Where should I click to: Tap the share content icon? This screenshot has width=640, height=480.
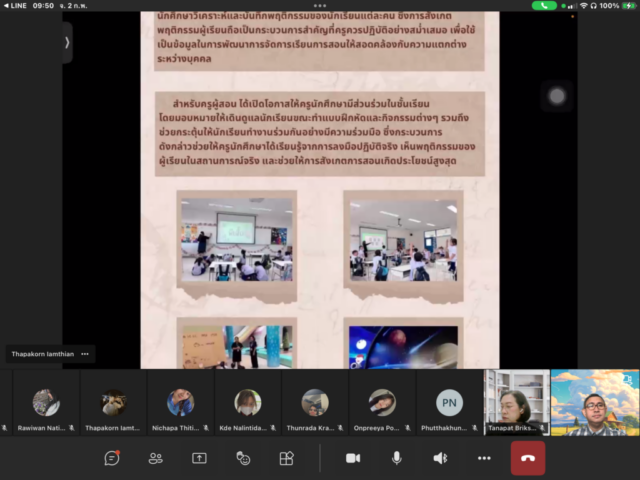[199, 458]
